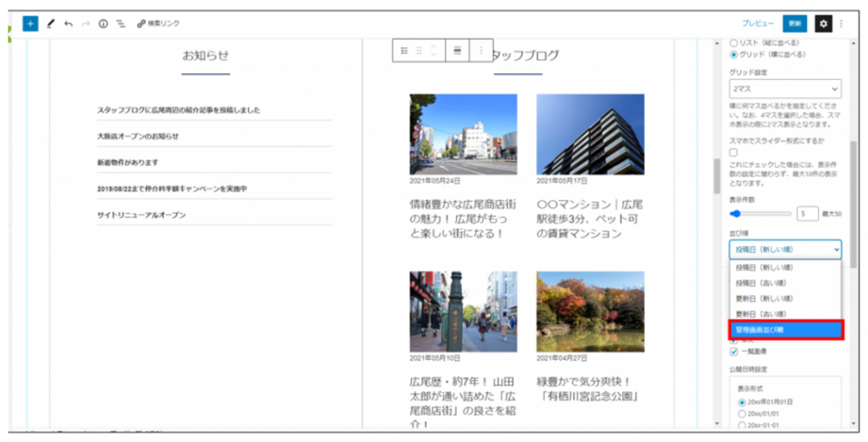Image resolution: width=868 pixels, height=442 pixels.
Task: Choose 管理画面並び順 from the dropdown list
Action: coord(785,330)
